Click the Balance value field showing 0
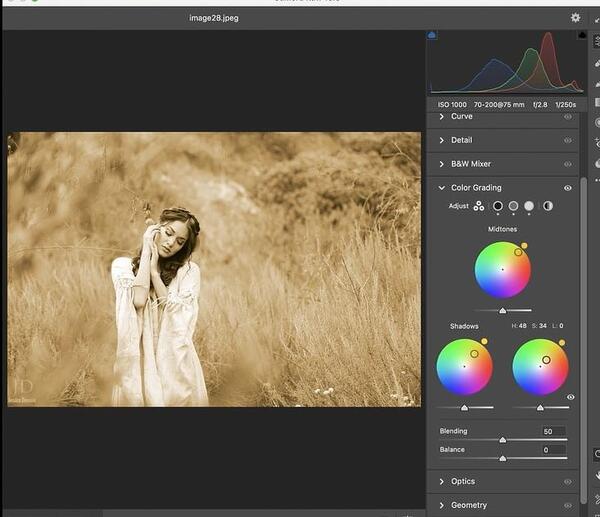This screenshot has width=600, height=517. tap(553, 450)
